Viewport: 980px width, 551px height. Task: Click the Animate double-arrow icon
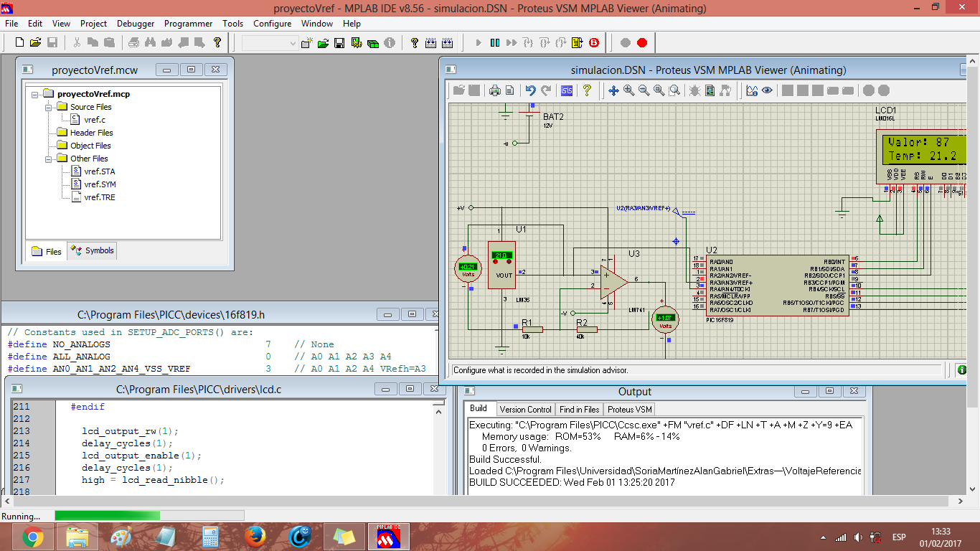click(x=512, y=43)
